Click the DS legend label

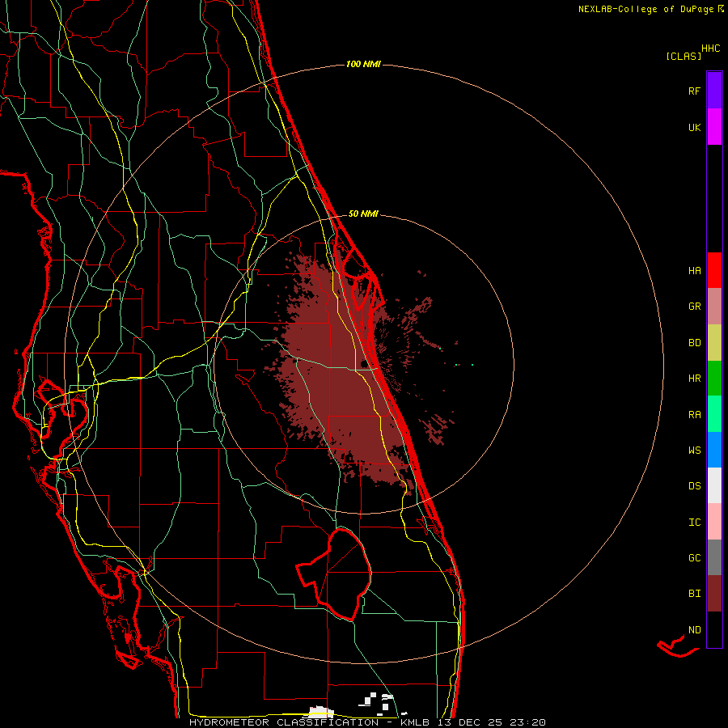point(694,485)
